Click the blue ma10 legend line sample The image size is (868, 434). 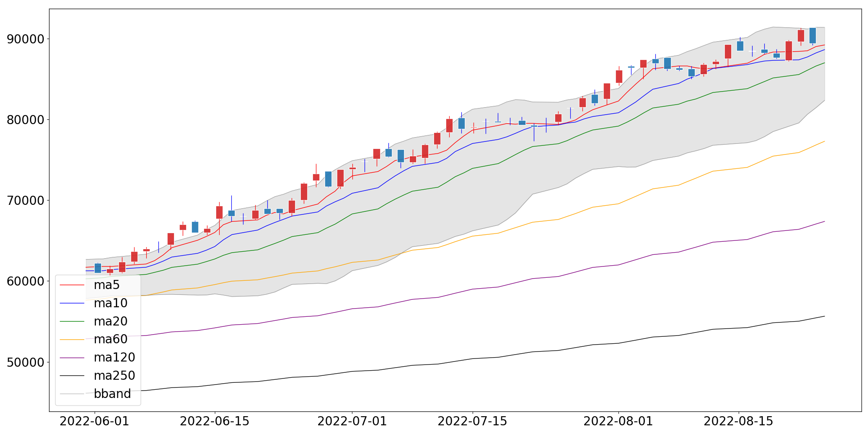click(72, 303)
